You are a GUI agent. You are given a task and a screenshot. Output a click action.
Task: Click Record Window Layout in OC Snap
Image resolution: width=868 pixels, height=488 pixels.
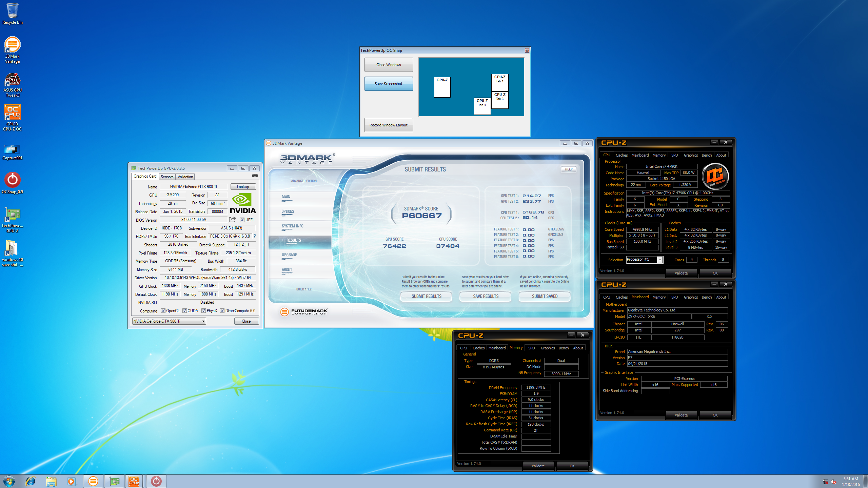pos(389,125)
